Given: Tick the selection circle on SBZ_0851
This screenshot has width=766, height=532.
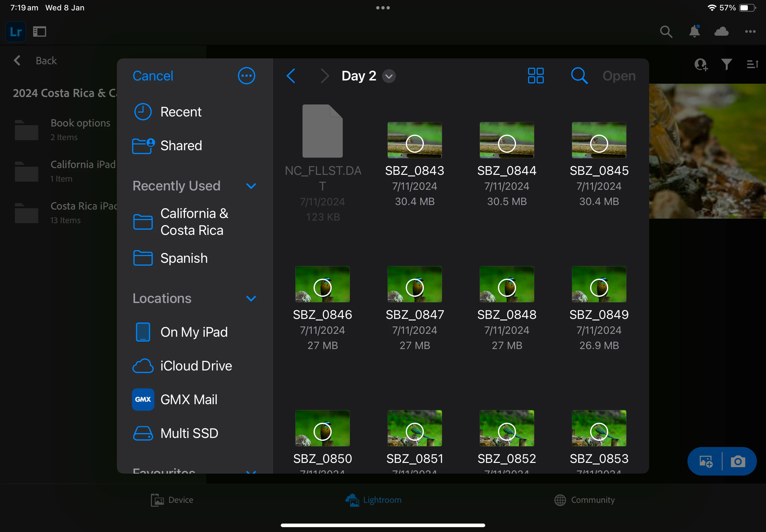Looking at the screenshot, I should point(414,432).
